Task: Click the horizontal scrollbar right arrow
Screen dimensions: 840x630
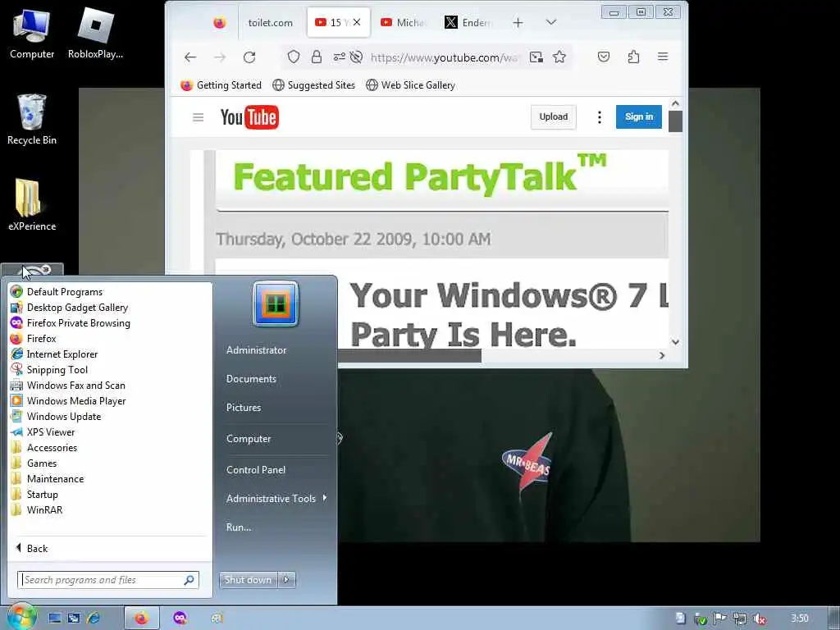Action: [x=662, y=355]
